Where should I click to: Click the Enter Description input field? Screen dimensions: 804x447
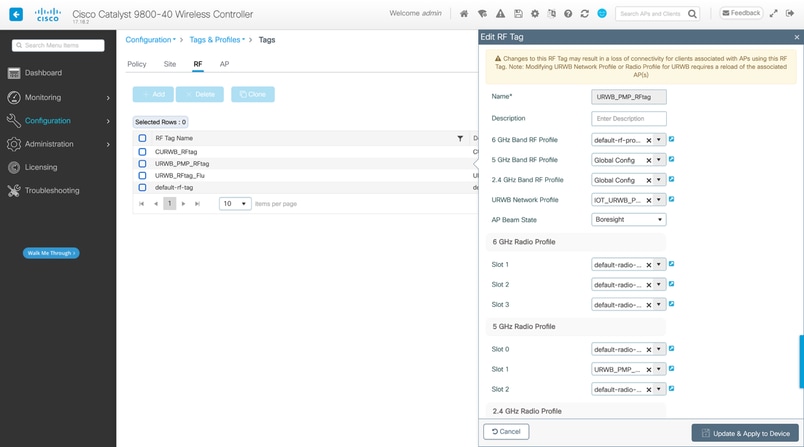(x=629, y=118)
